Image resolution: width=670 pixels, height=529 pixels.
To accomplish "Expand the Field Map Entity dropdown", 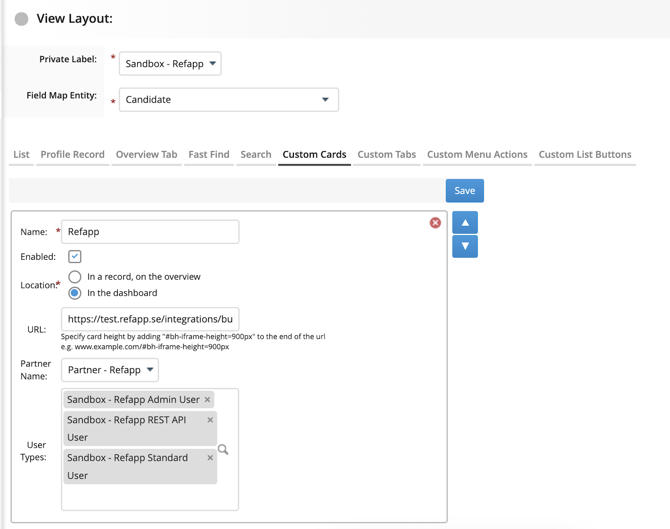I will click(228, 100).
